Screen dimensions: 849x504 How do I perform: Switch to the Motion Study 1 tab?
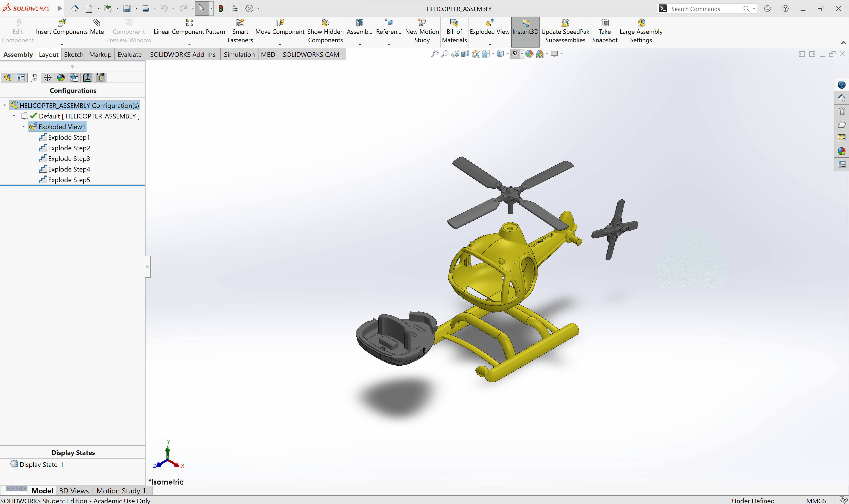click(121, 491)
